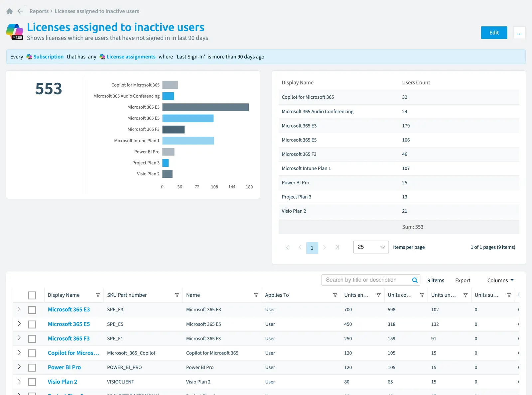Jump to last page arrow
The height and width of the screenshot is (395, 532).
337,247
